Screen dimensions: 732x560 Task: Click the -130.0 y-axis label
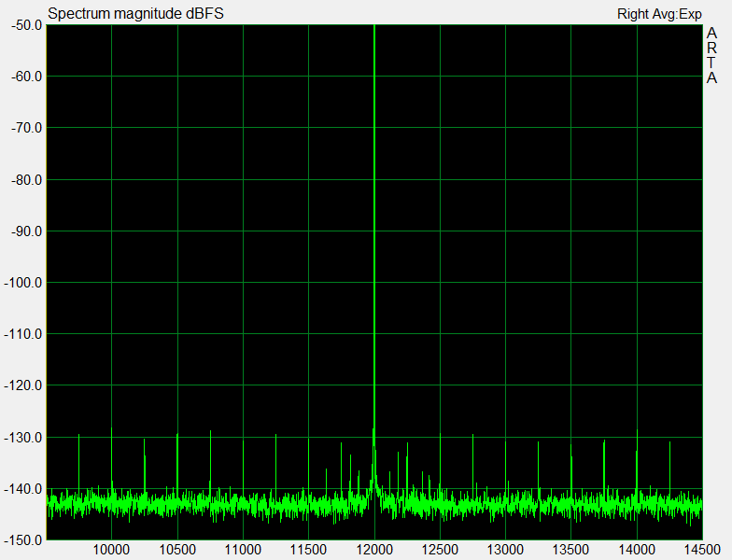23,438
